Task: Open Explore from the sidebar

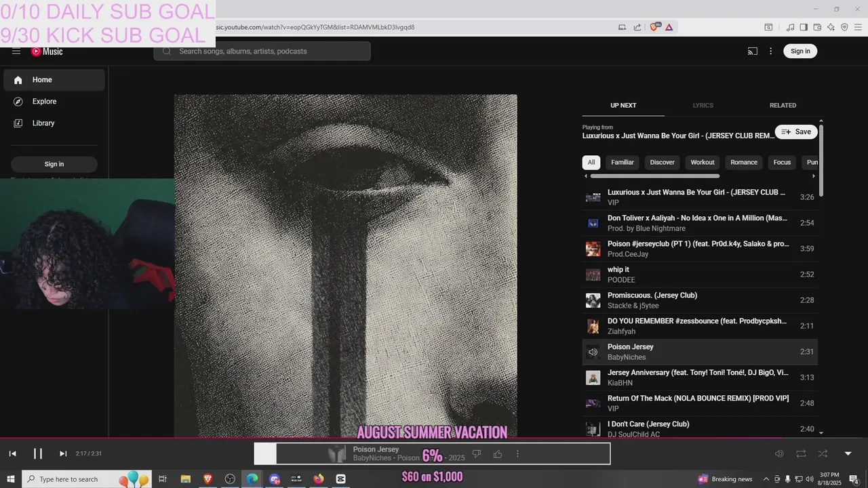Action: 54,102
